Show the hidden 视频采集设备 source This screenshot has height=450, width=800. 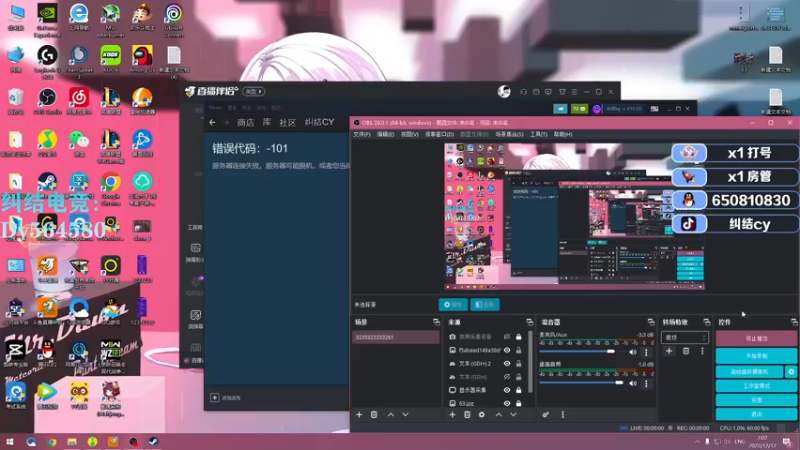507,337
